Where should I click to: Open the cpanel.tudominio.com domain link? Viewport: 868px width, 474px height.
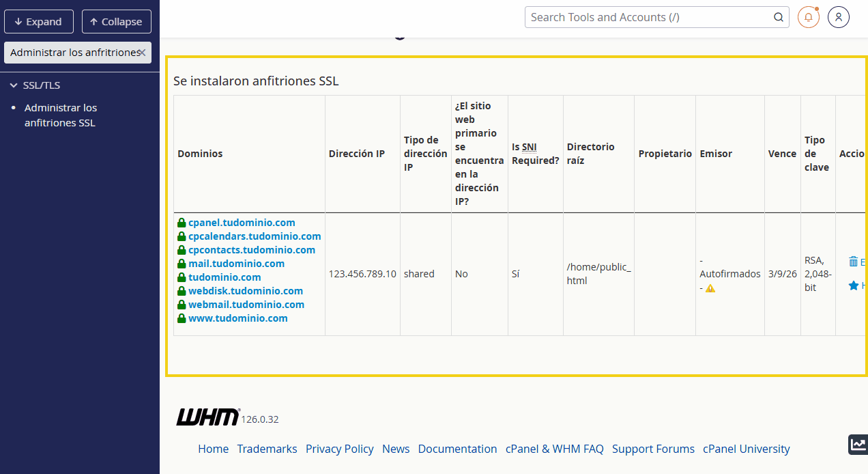click(242, 223)
